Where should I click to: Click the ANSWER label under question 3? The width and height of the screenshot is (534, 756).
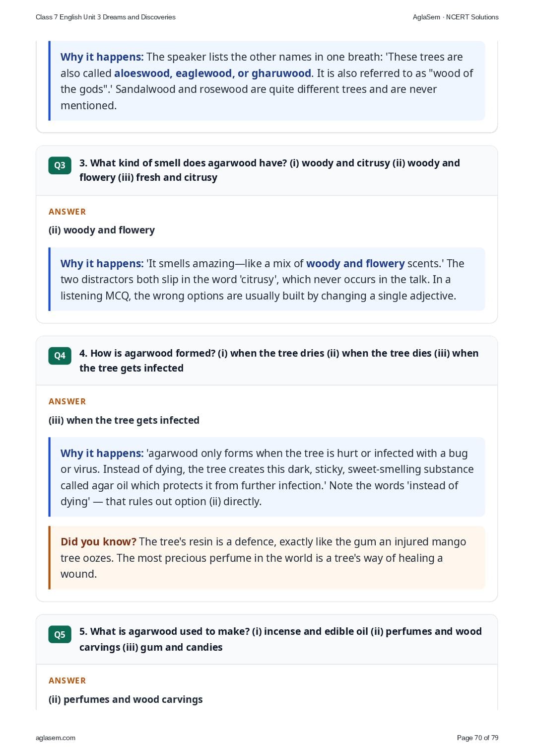[67, 212]
